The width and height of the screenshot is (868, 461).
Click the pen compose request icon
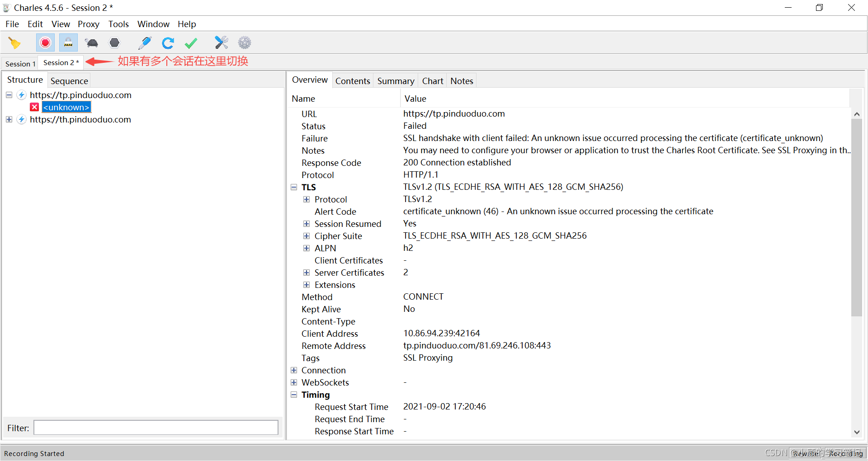point(145,43)
